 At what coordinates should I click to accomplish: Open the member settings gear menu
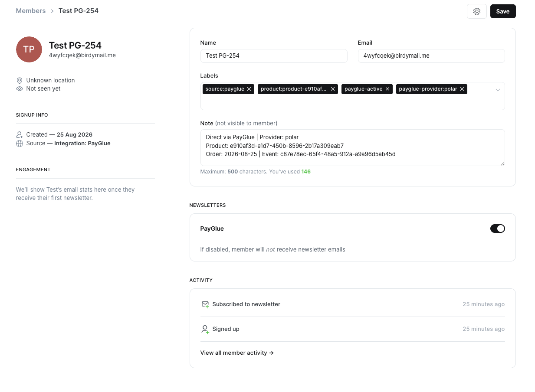point(477,11)
